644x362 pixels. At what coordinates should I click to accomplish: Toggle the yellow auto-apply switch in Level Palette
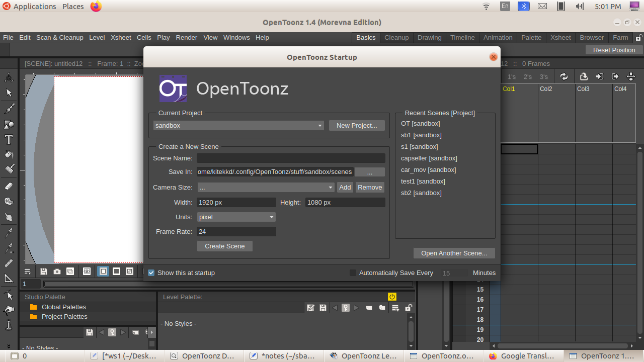coord(392,297)
